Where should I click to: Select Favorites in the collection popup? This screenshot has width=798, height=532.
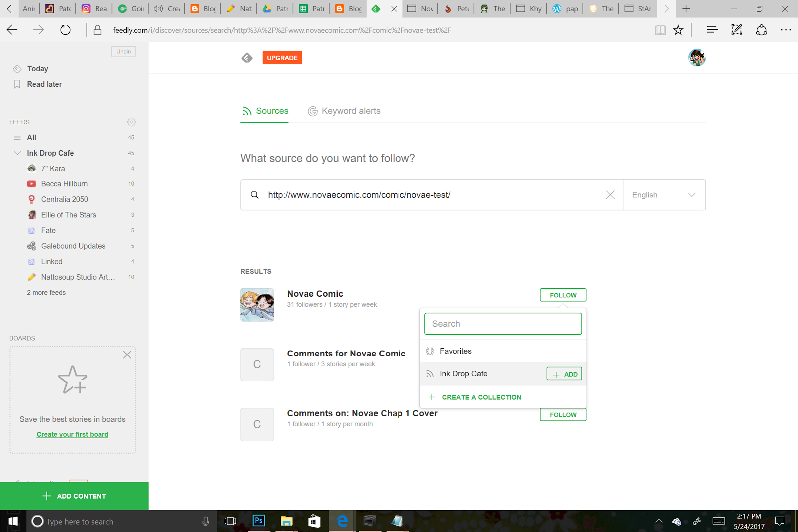[503, 351]
